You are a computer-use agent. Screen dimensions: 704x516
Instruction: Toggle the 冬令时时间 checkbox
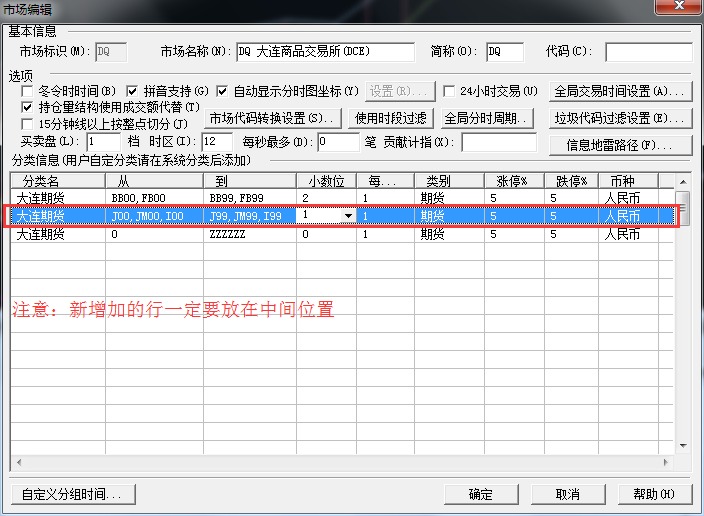click(x=27, y=91)
